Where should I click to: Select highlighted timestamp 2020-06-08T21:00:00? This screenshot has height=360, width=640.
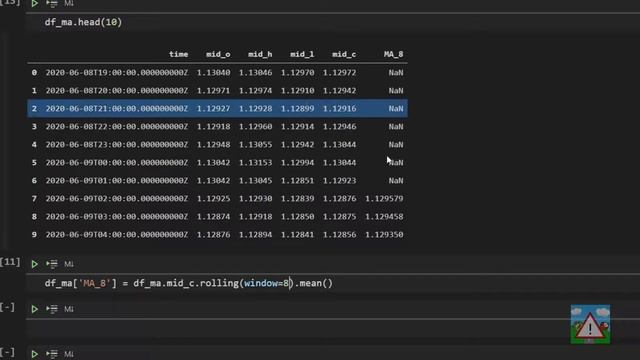(x=117, y=108)
